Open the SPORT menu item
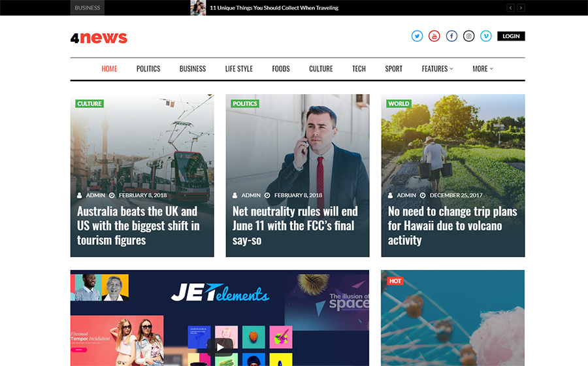588x366 pixels. (394, 69)
